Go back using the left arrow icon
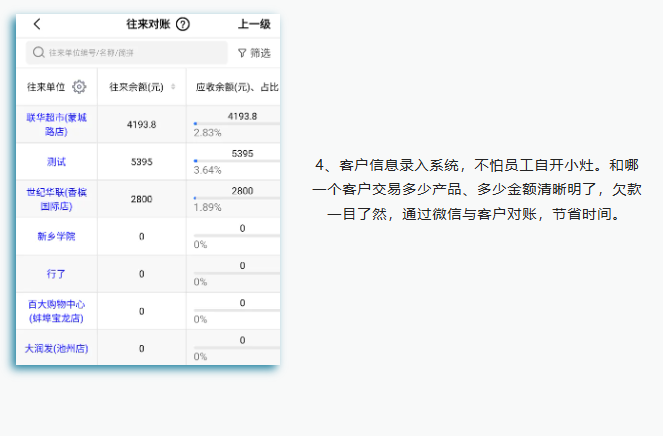Screen dimensions: 663x436 point(37,24)
